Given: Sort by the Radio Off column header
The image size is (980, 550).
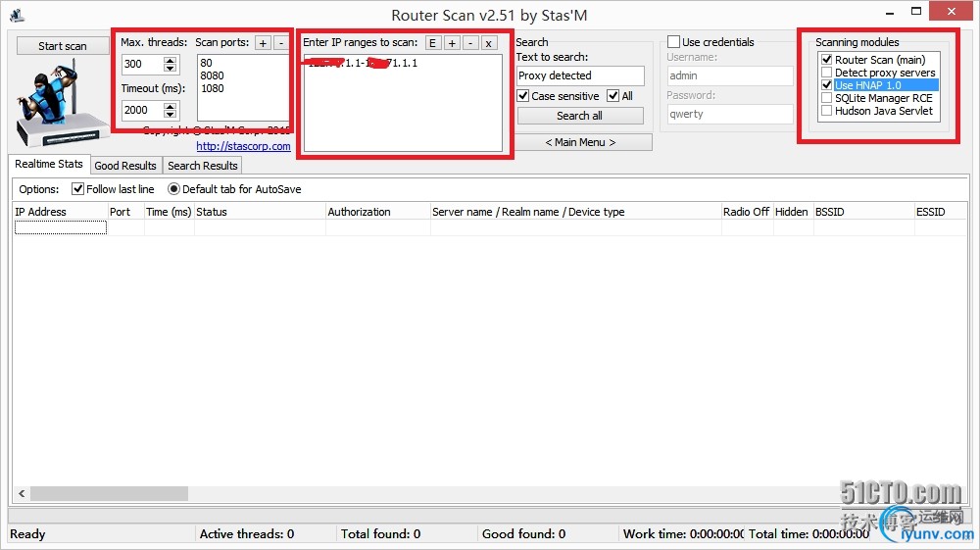Looking at the screenshot, I should pos(748,212).
